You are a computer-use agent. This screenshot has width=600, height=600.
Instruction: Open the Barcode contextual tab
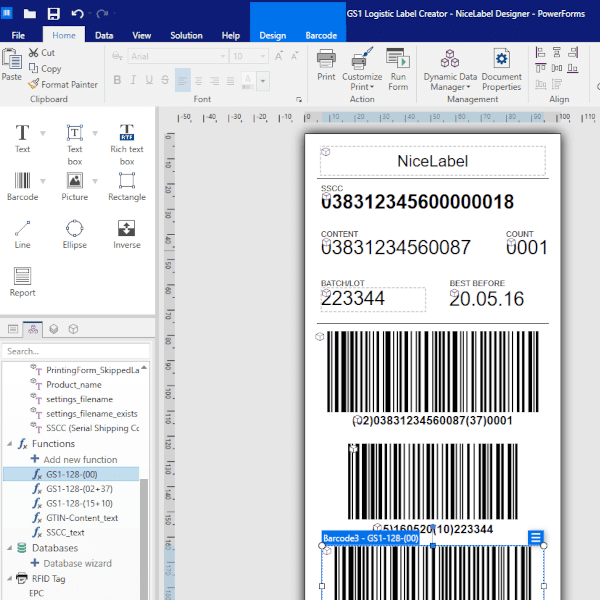pos(321,36)
